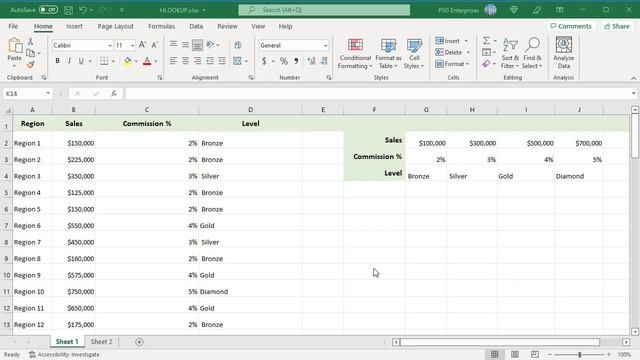This screenshot has width=640, height=360.
Task: Apply the red Font Color swatch
Action: [x=147, y=61]
